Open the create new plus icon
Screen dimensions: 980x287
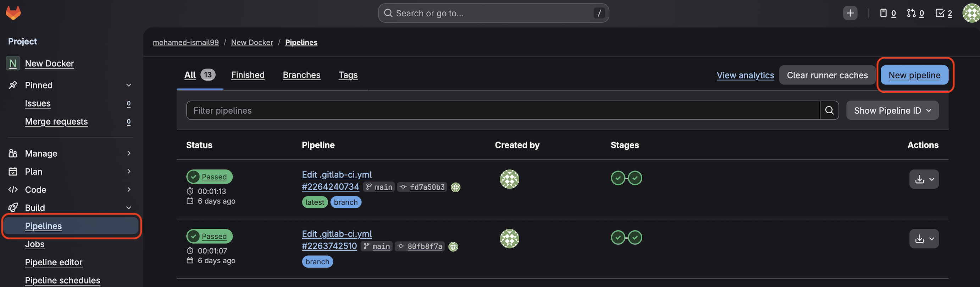[850, 13]
